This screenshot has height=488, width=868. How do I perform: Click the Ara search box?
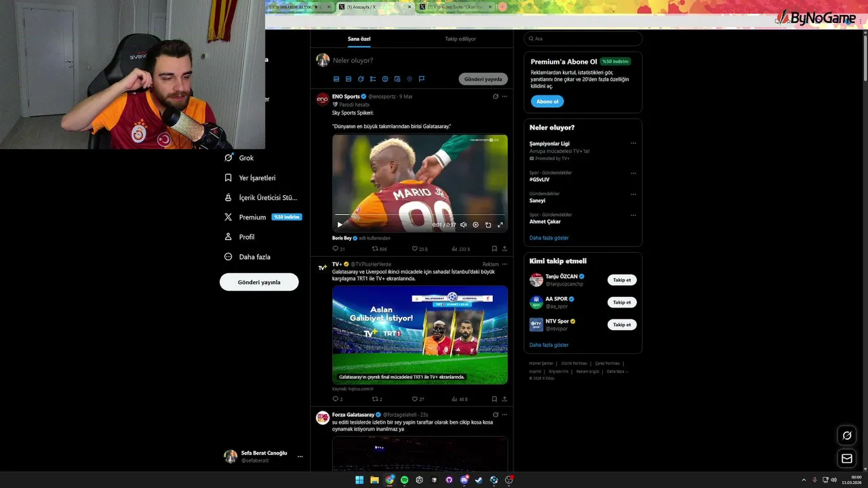(583, 39)
